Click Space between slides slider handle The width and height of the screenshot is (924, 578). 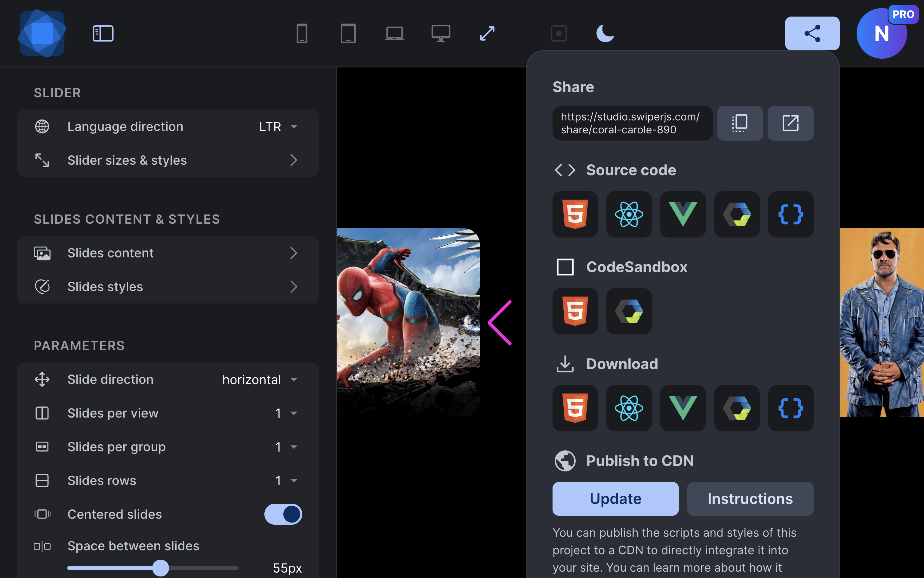point(161,568)
